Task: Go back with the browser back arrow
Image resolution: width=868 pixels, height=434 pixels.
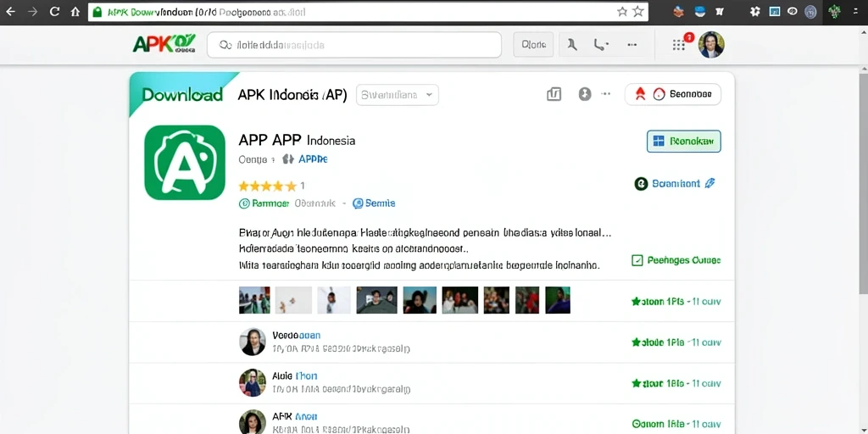Action: click(10, 12)
